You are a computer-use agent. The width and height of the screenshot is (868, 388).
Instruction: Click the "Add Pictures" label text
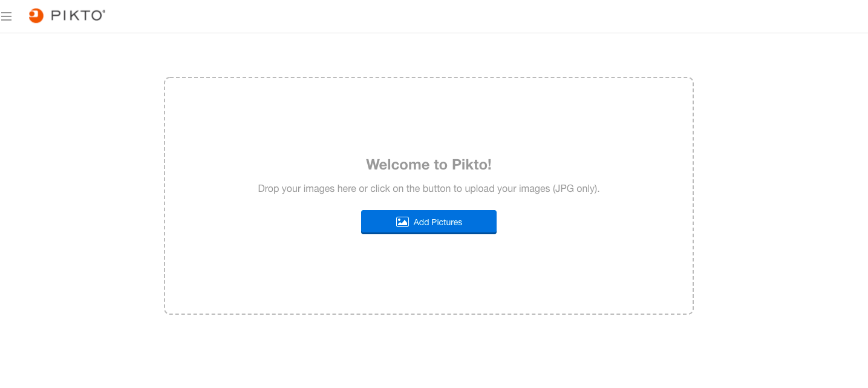438,222
